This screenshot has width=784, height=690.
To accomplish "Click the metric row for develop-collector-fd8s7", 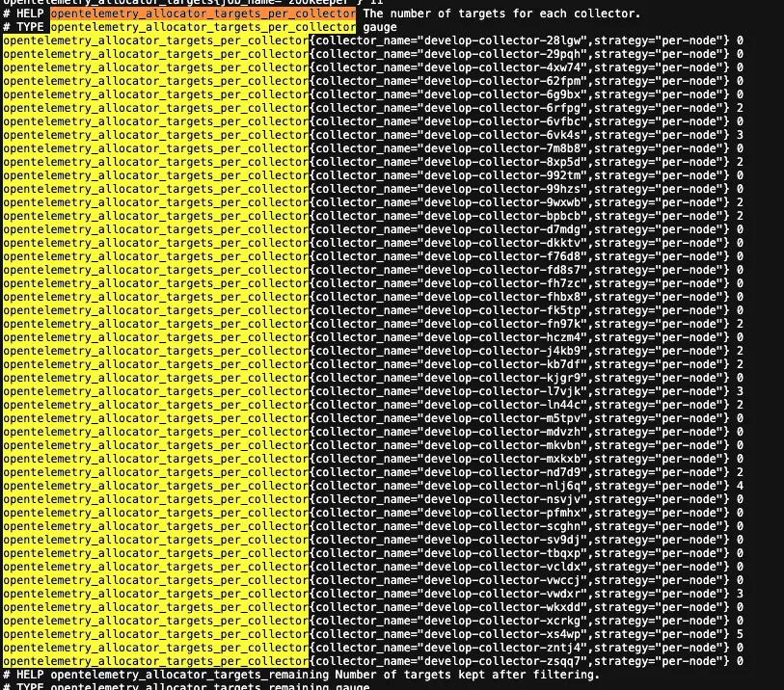I will point(373,270).
